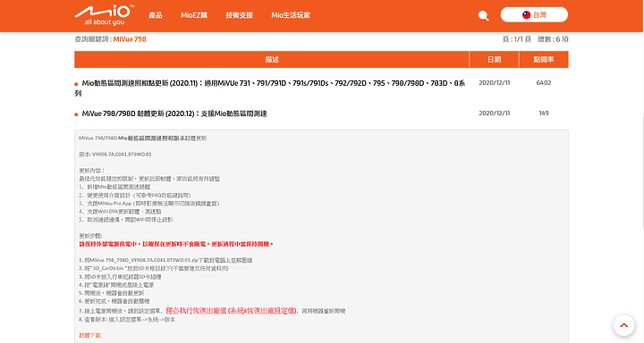644x343 pixels.
Task: Open Mio動態區間測速照相點更新 (2020.11) article
Action: click(270, 88)
